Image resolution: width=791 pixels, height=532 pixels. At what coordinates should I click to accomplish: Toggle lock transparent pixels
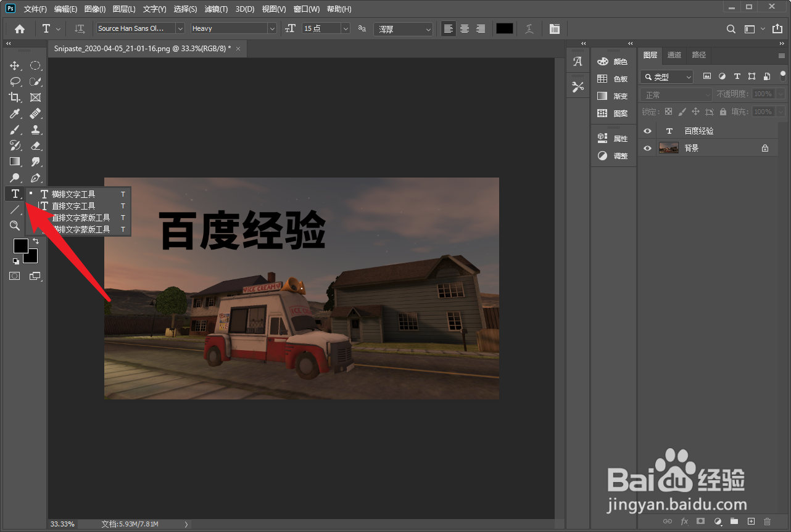[x=668, y=112]
